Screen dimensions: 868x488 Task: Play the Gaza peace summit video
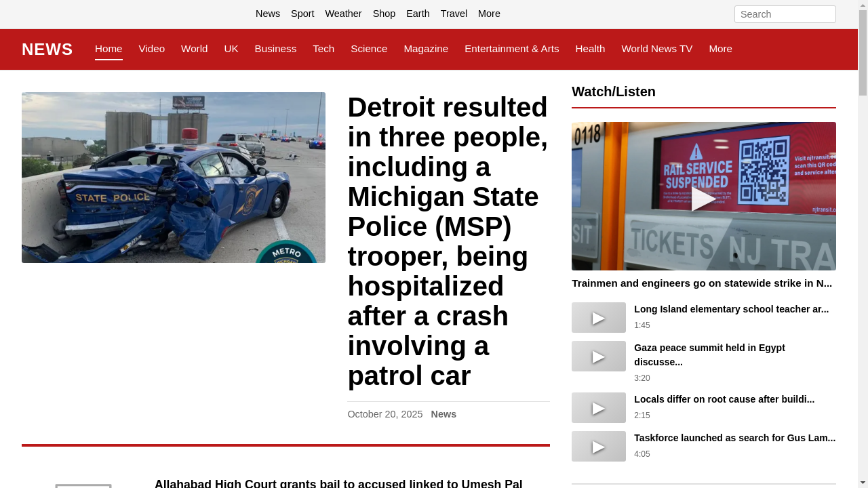coord(598,356)
